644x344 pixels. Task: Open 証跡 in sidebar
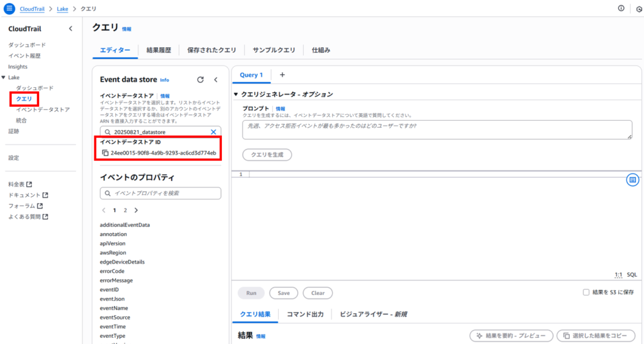(14, 131)
